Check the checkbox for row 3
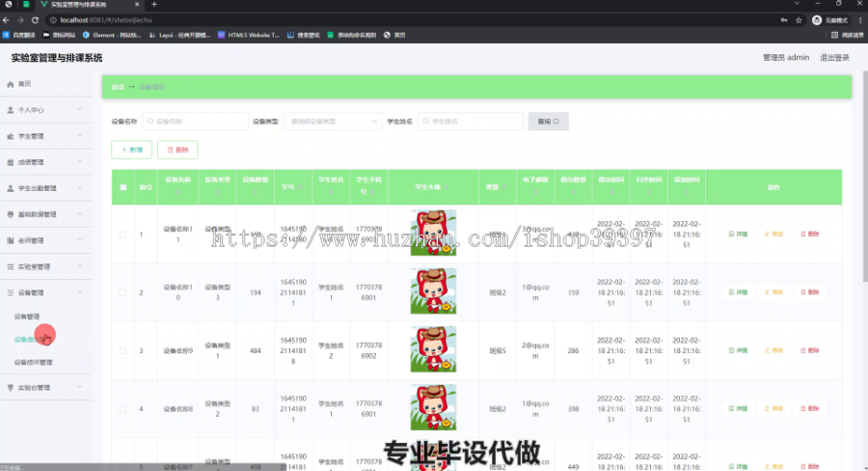 [122, 350]
